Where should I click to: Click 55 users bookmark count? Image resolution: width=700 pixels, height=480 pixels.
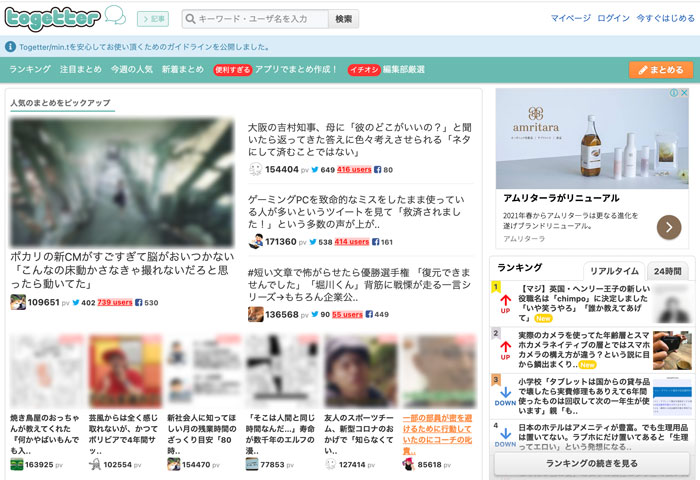point(347,314)
